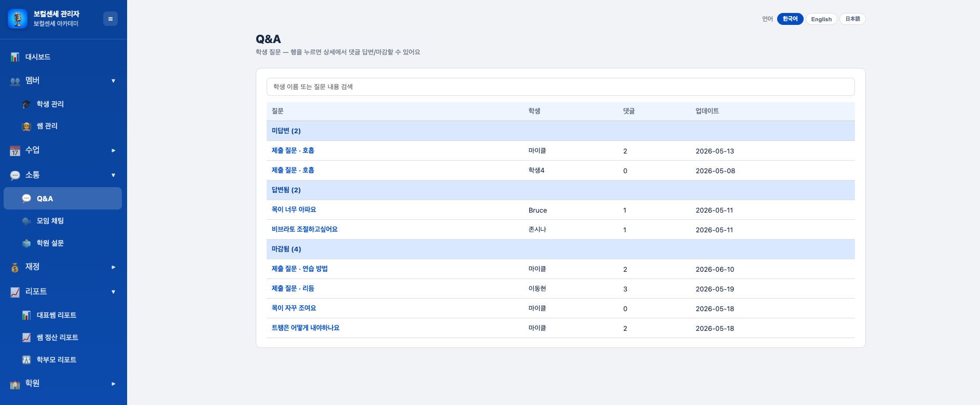
Task: Open 학부모 리포트 page
Action: coord(63,360)
